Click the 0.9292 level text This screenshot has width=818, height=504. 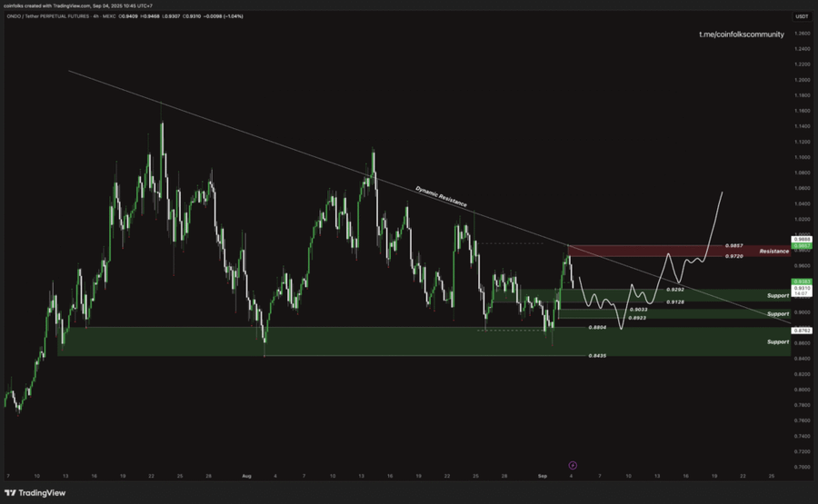(x=675, y=290)
